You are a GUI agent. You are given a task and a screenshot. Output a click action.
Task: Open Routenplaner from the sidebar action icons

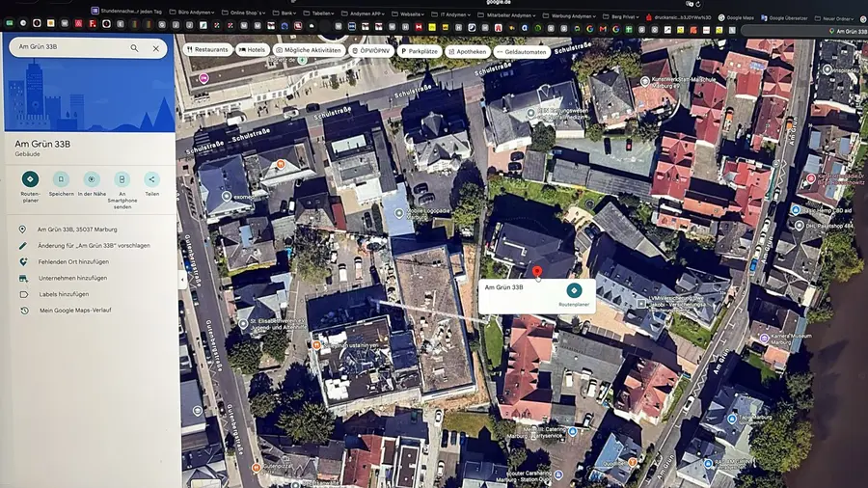click(31, 179)
